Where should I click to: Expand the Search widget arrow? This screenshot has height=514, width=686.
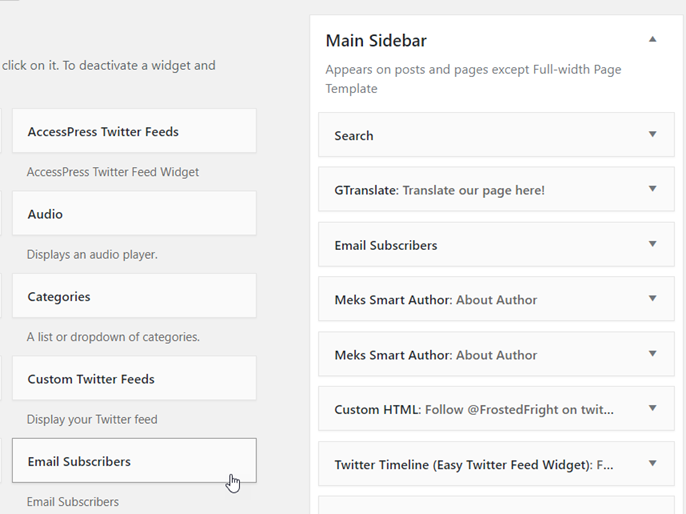coord(652,134)
